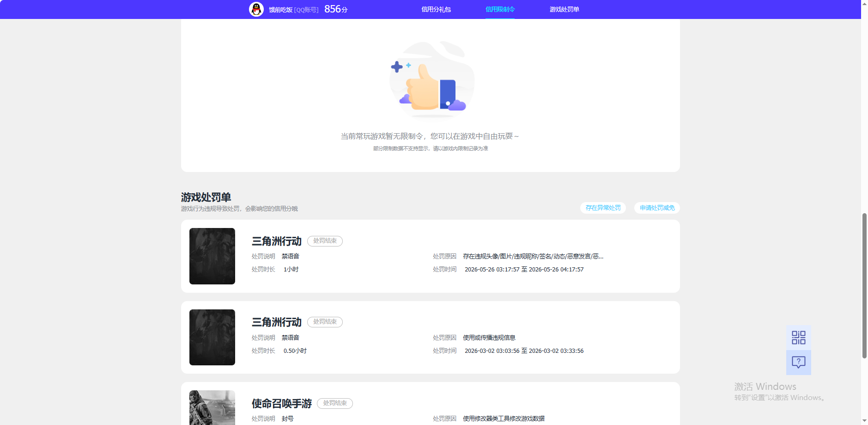The width and height of the screenshot is (868, 425).
Task: Open the QR code floating icon
Action: click(x=798, y=338)
